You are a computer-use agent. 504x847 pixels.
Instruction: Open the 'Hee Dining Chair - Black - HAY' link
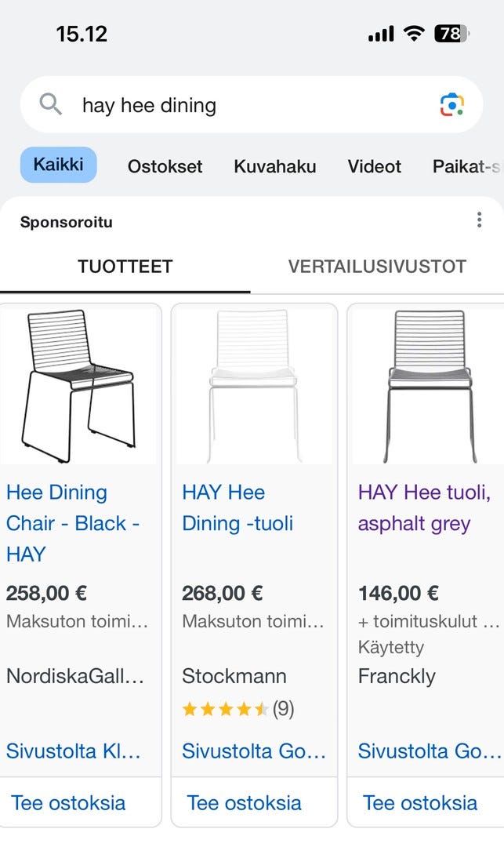pos(72,523)
